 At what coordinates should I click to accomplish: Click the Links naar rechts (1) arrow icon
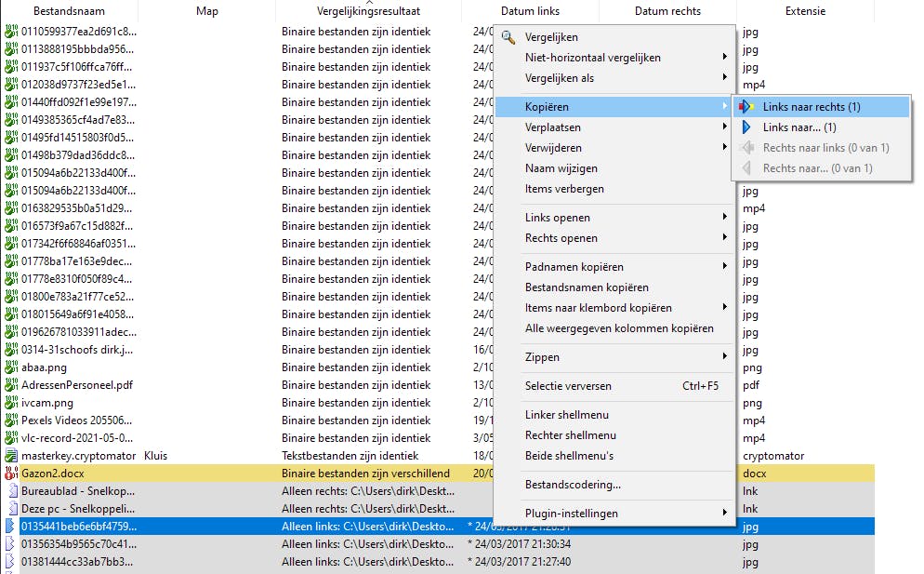click(746, 107)
